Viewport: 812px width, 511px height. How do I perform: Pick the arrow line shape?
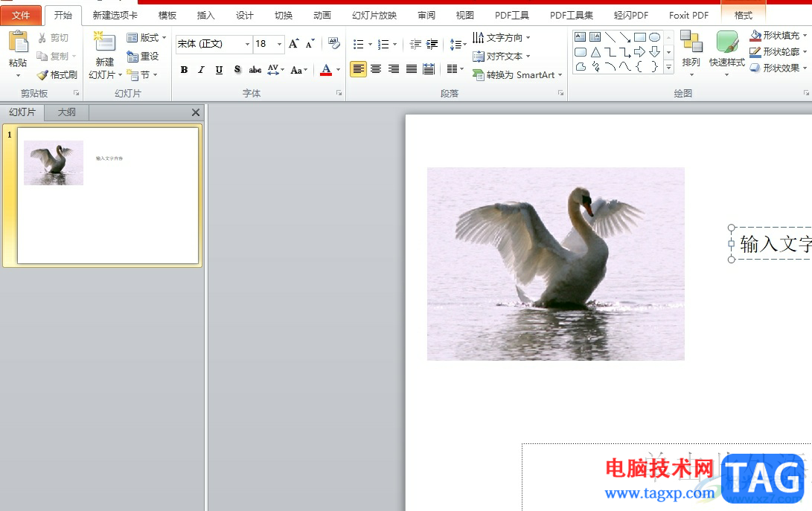pyautogui.click(x=625, y=37)
